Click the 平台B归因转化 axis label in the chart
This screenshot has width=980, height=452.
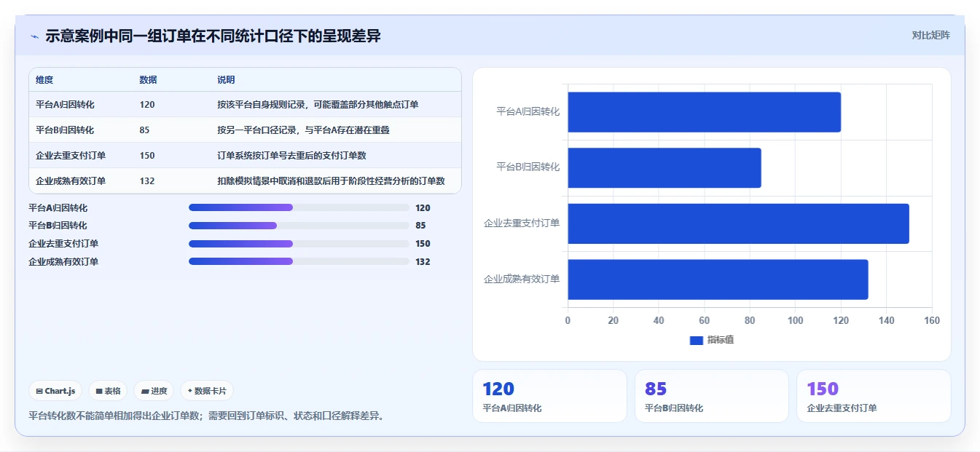[528, 167]
